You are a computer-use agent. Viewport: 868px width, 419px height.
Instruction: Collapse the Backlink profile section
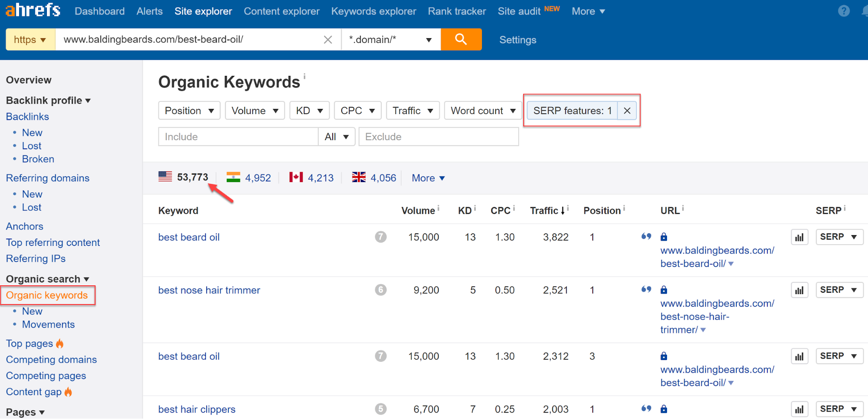[48, 101]
